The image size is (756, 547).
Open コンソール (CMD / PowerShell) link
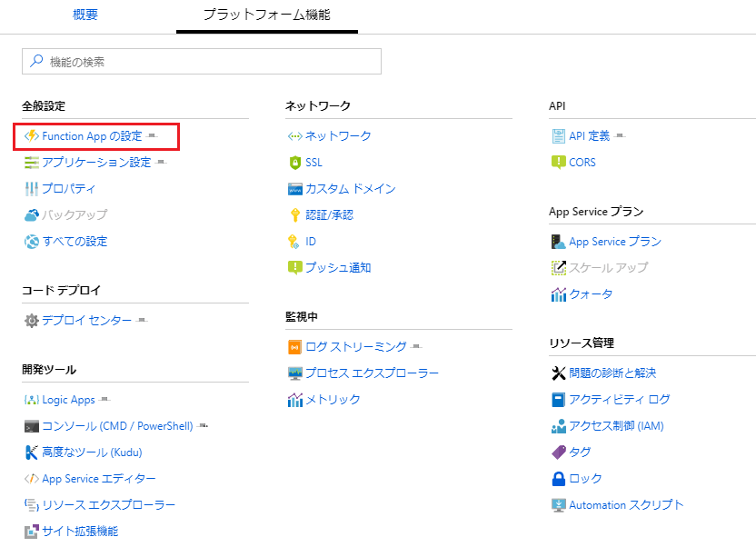click(x=117, y=426)
